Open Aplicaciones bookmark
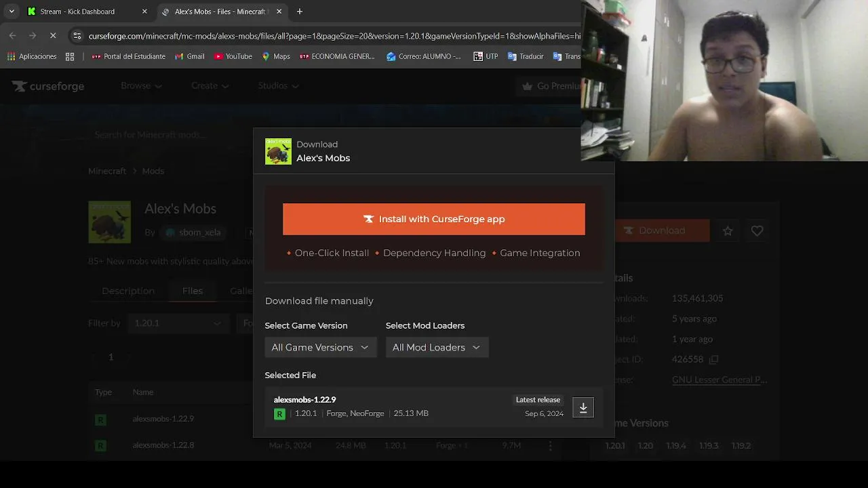This screenshot has height=488, width=868. [x=32, y=56]
